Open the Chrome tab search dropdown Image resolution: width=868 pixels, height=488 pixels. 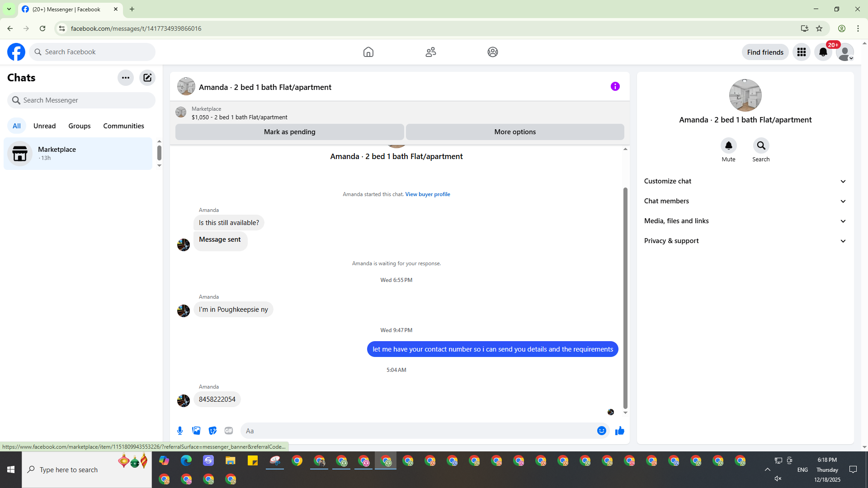click(9, 9)
